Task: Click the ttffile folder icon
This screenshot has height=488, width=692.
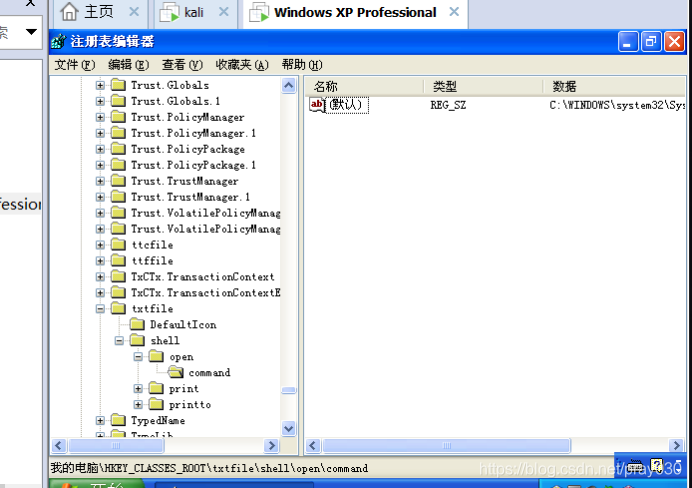Action: [x=118, y=261]
